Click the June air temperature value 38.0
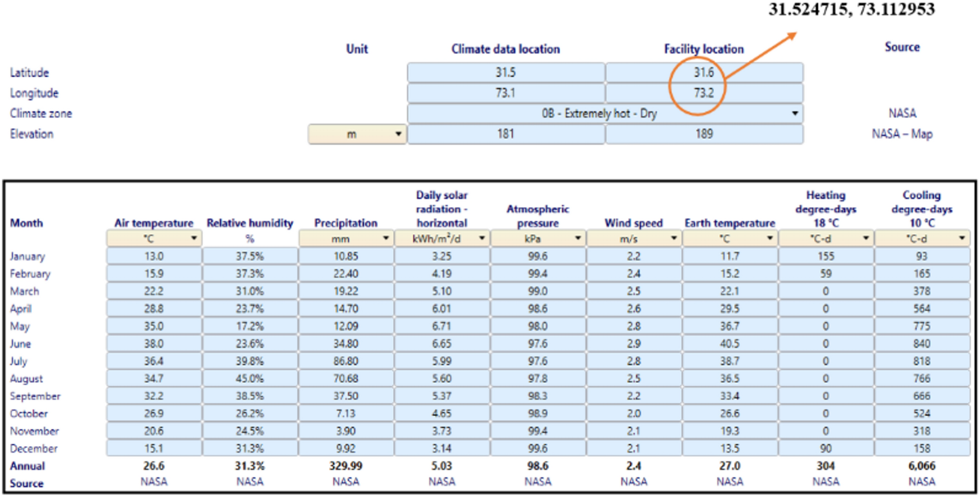Image resolution: width=980 pixels, height=498 pixels. tap(153, 344)
